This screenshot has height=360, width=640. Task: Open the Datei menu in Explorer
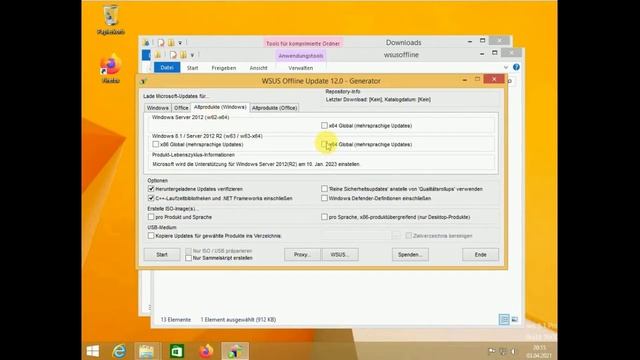point(167,68)
